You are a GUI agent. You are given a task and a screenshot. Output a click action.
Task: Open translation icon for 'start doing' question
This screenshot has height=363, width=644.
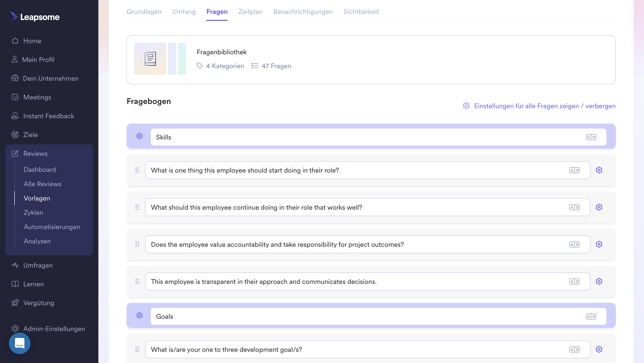pyautogui.click(x=574, y=170)
